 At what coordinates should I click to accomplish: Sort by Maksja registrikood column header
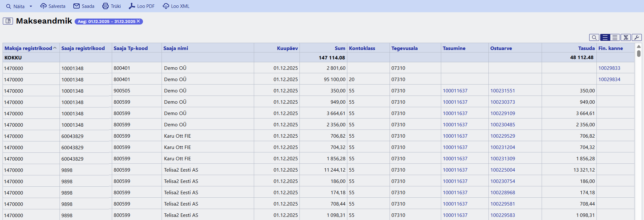tap(28, 48)
